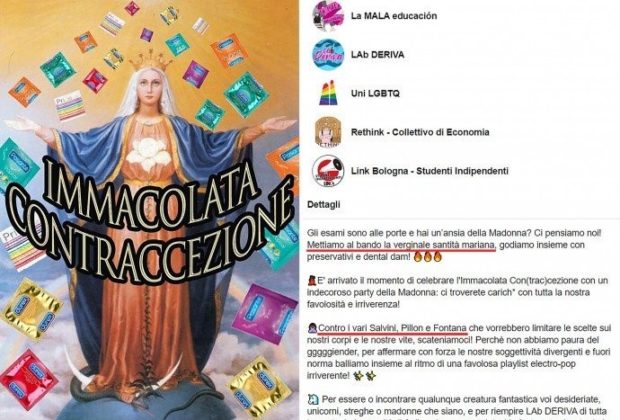Click the underlined 'Contro i vari Salvini' text
Image resolution: width=620 pixels, height=420 pixels.
(392, 328)
